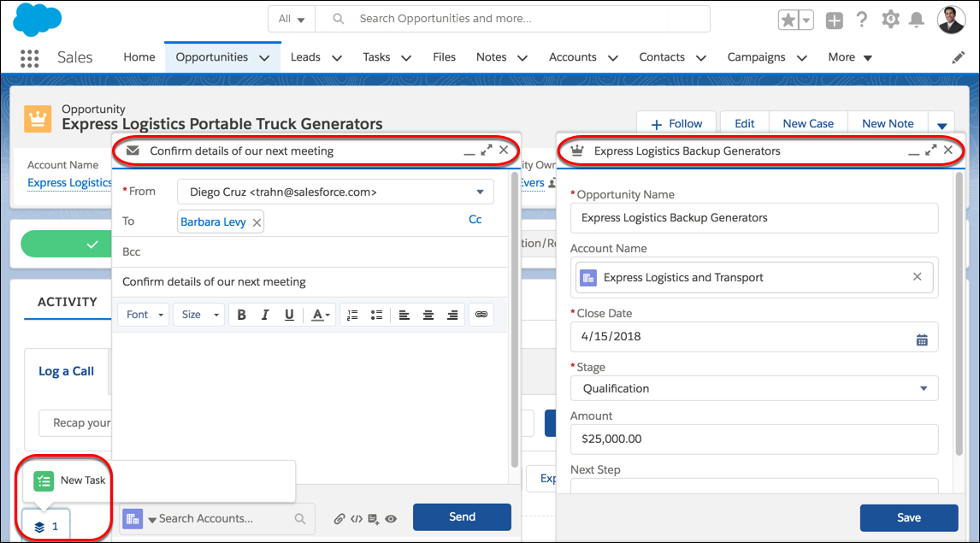
Task: Open more record actions dropdown
Action: [942, 124]
